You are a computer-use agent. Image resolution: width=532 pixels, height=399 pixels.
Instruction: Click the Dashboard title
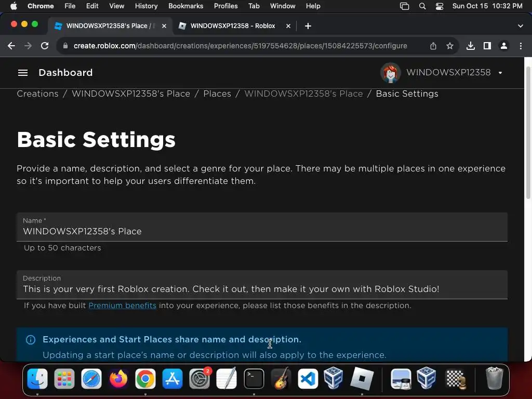(65, 73)
